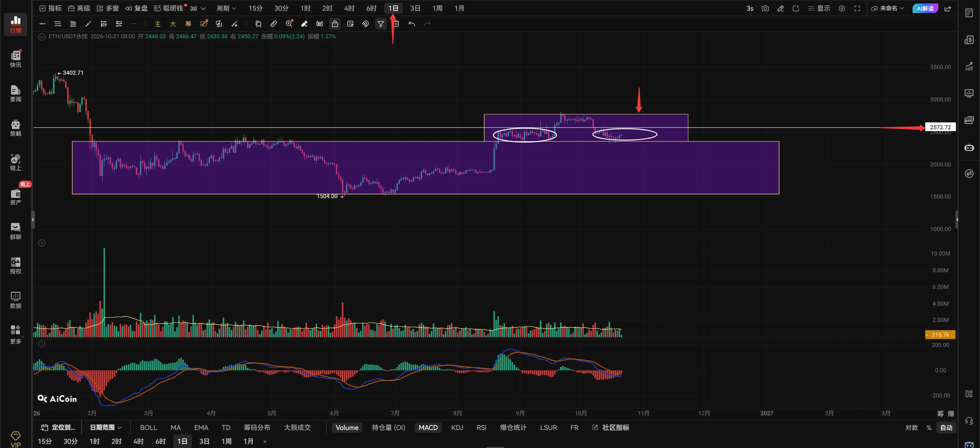
Task: Open the 快讯 news flash sidebar
Action: pos(15,59)
